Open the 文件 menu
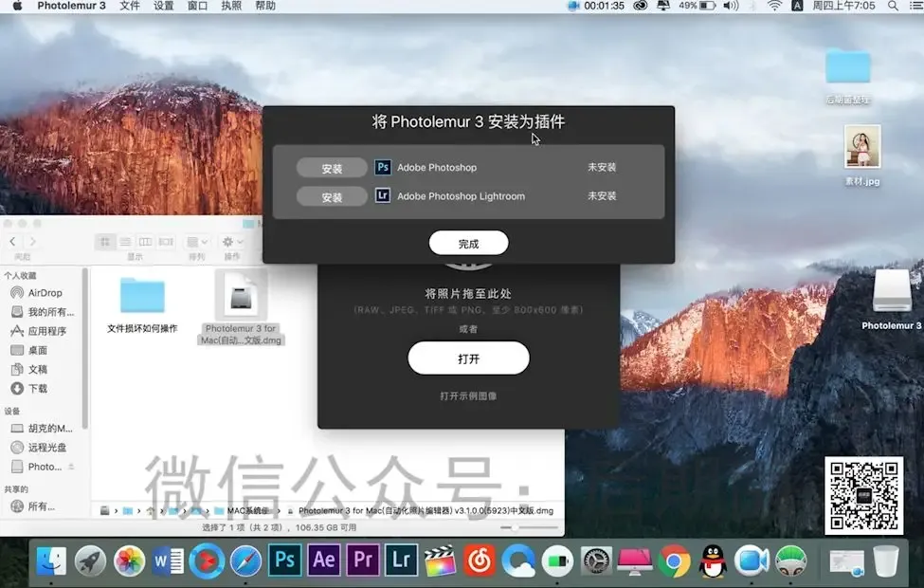The width and height of the screenshot is (924, 588). coord(130,6)
